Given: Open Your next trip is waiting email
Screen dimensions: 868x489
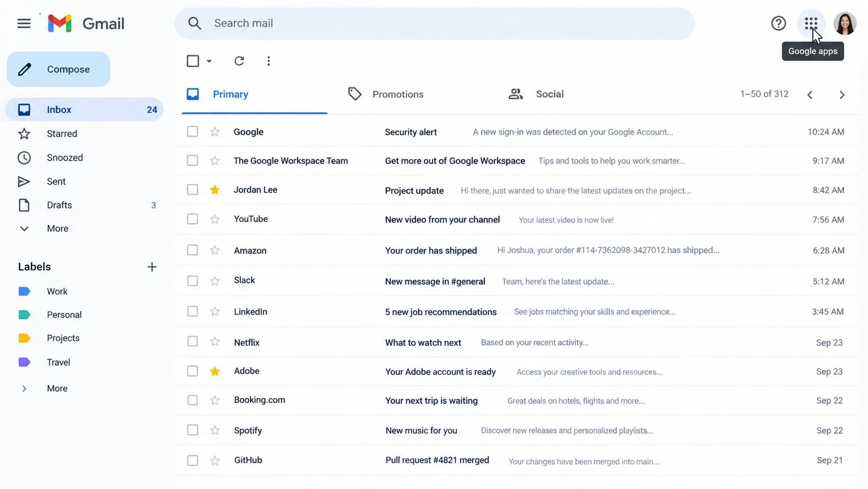Looking at the screenshot, I should pyautogui.click(x=517, y=401).
